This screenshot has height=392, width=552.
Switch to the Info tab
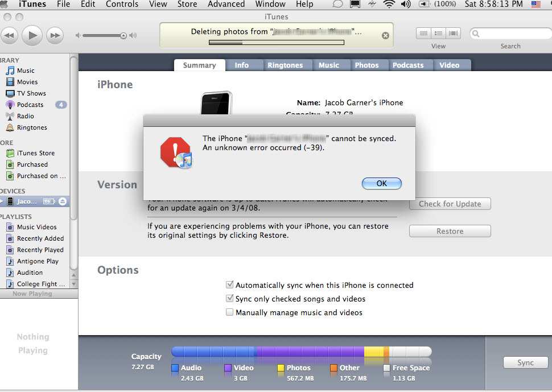pyautogui.click(x=241, y=65)
